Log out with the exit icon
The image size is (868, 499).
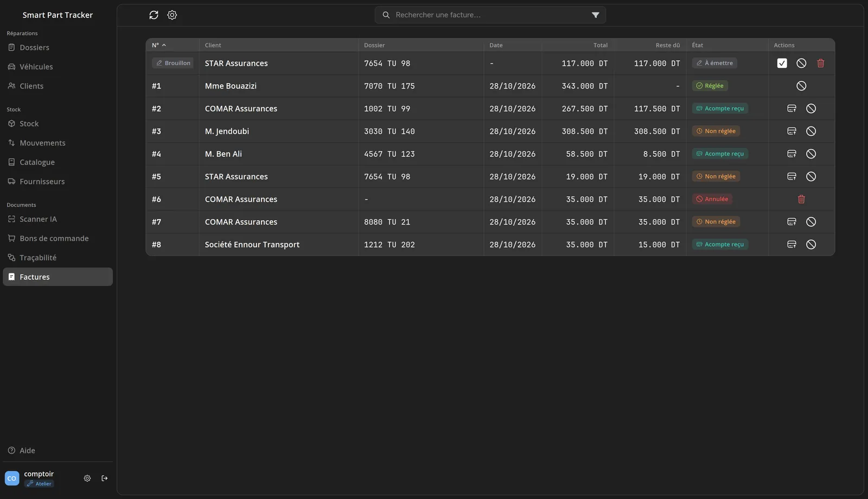[105, 478]
